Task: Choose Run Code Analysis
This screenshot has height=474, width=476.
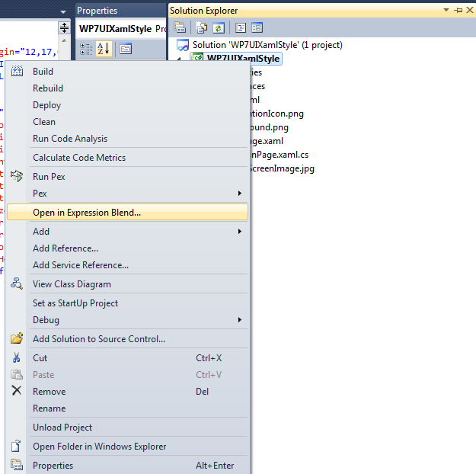Action: click(127, 138)
